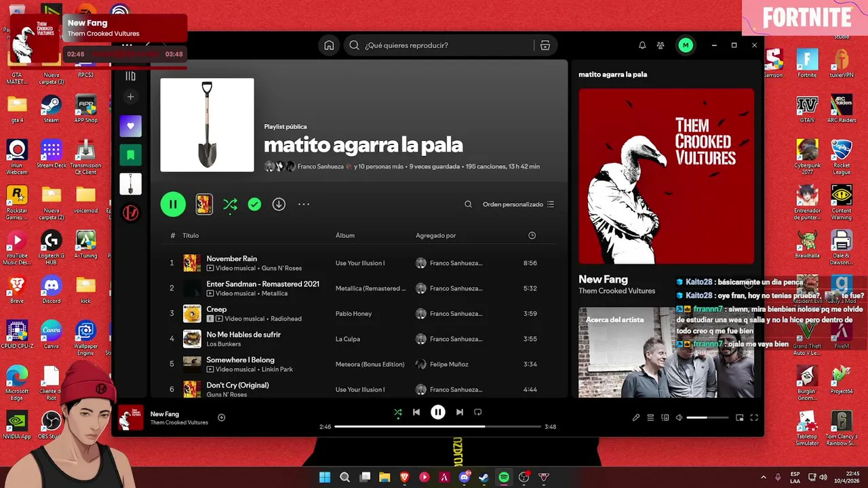Click No Me Hables de sufrir track
The height and width of the screenshot is (488, 868).
coord(243,334)
